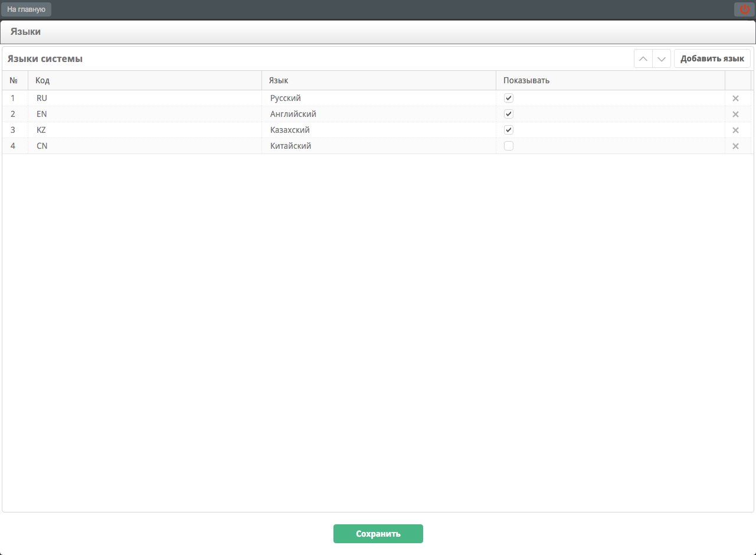Select the CN code cell
The width and height of the screenshot is (756, 555).
[145, 146]
